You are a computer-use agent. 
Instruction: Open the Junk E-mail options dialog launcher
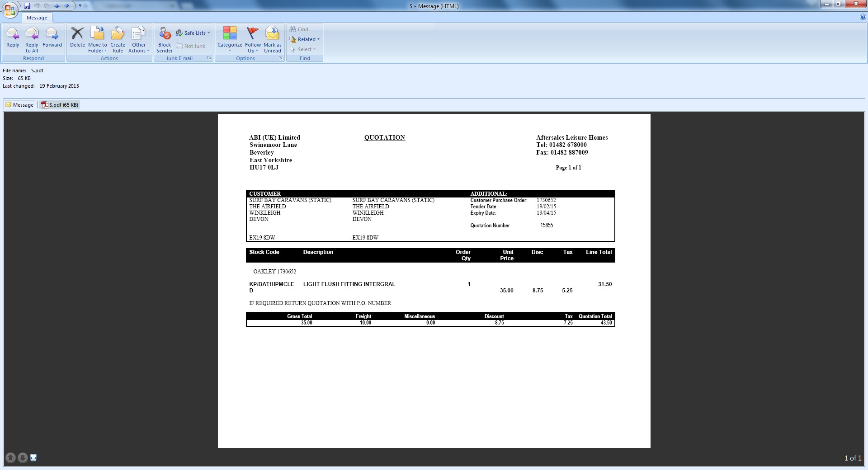click(x=209, y=58)
